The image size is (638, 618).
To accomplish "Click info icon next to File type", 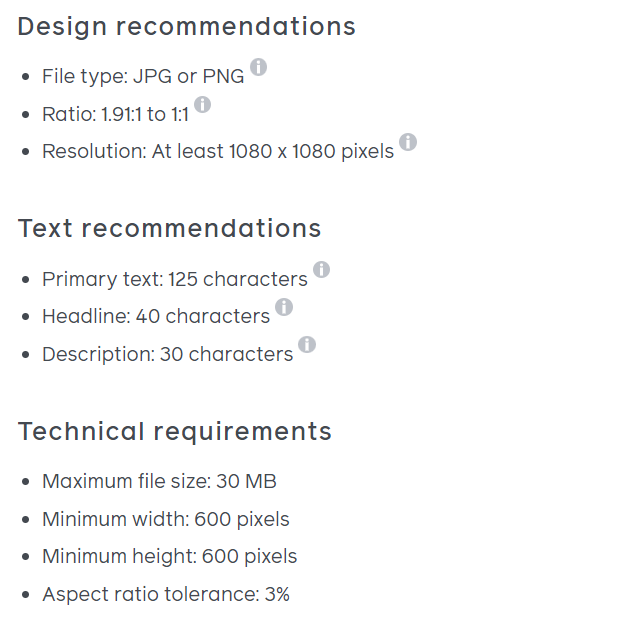I will [258, 67].
